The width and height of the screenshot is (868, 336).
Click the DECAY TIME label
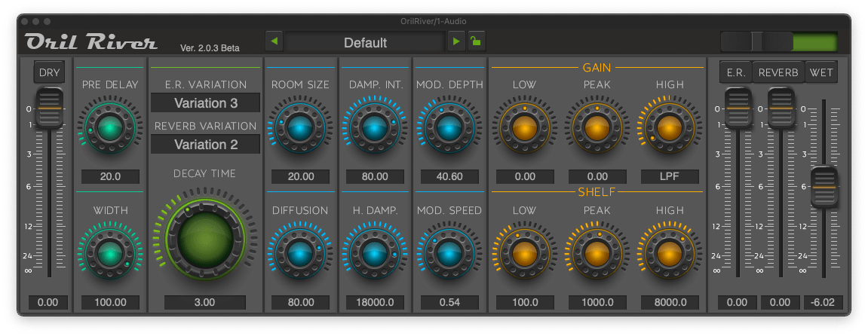pyautogui.click(x=205, y=173)
